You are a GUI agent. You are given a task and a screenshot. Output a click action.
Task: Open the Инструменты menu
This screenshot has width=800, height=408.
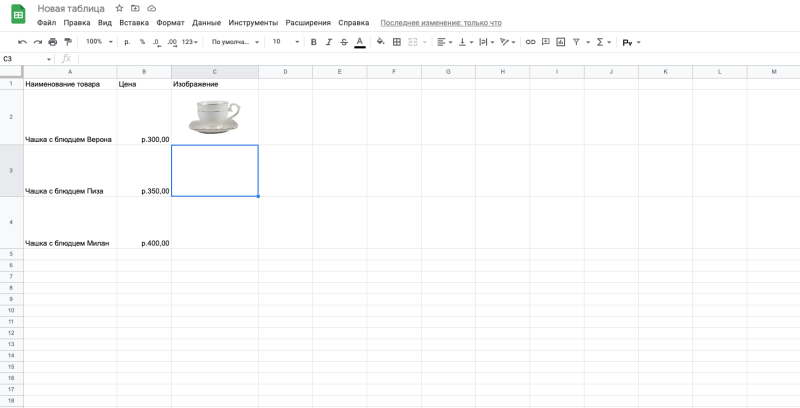click(x=253, y=23)
